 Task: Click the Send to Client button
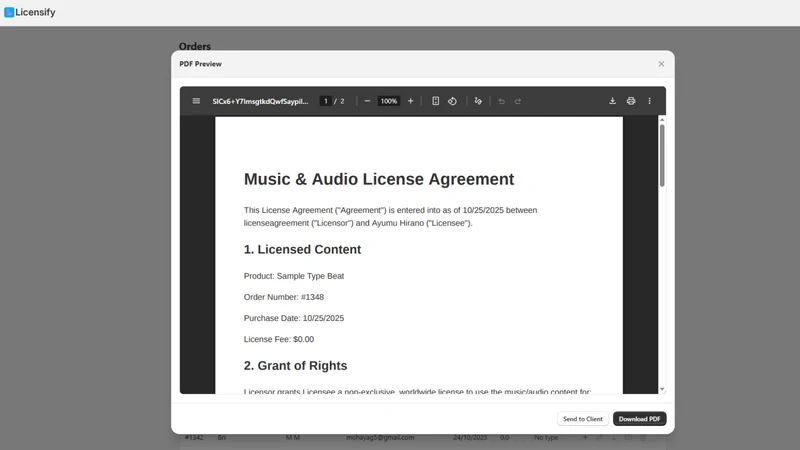click(x=583, y=419)
